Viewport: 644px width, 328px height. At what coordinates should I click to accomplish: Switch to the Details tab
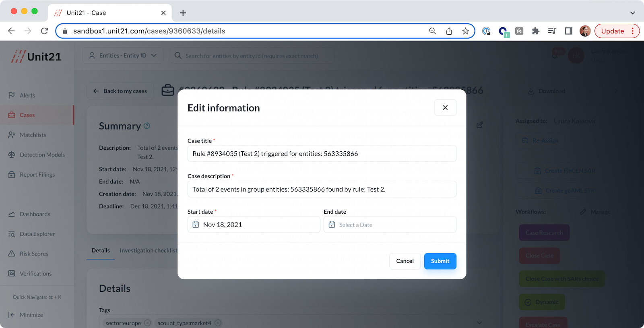click(x=101, y=250)
